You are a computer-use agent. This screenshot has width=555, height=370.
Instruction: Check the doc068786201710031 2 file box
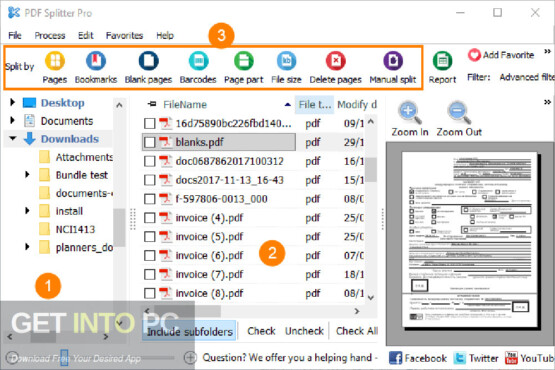(149, 161)
